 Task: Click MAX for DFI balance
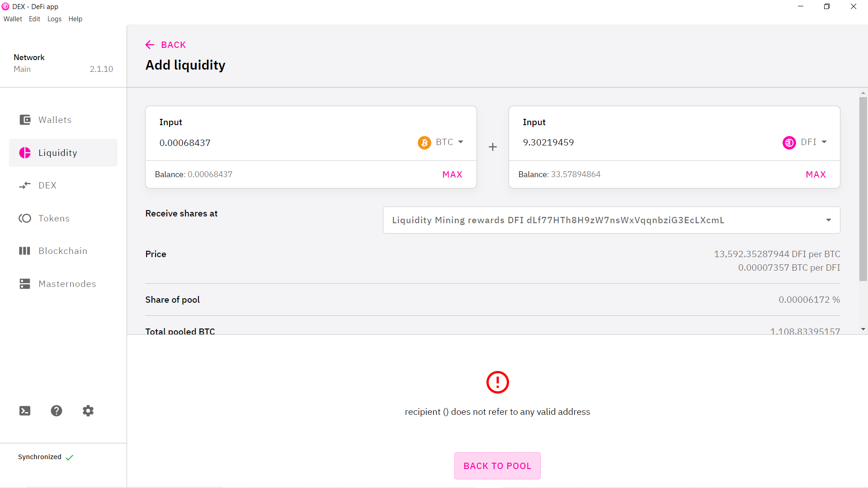tap(816, 174)
